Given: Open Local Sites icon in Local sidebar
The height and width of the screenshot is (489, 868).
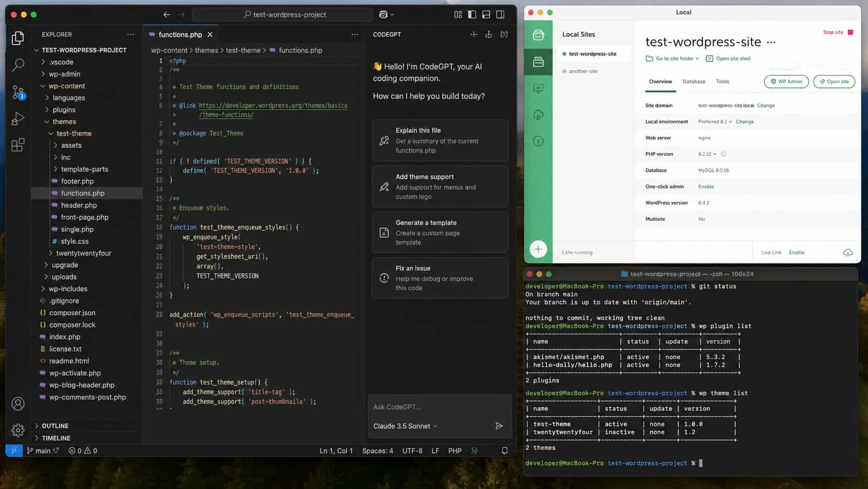Looking at the screenshot, I should click(538, 62).
